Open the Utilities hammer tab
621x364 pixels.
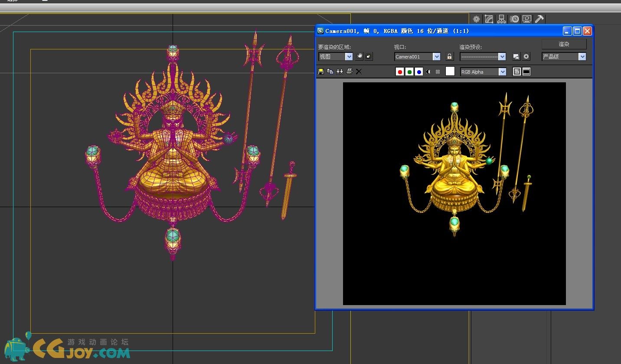(539, 19)
